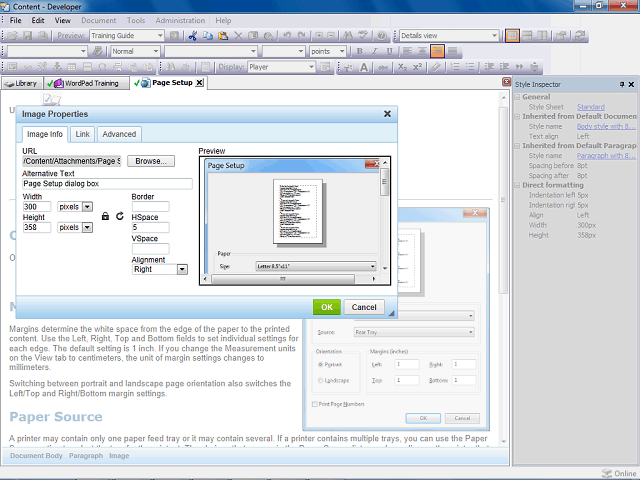Toggle the highlighted single-pane layout button
The image size is (640, 480).
coord(512,36)
